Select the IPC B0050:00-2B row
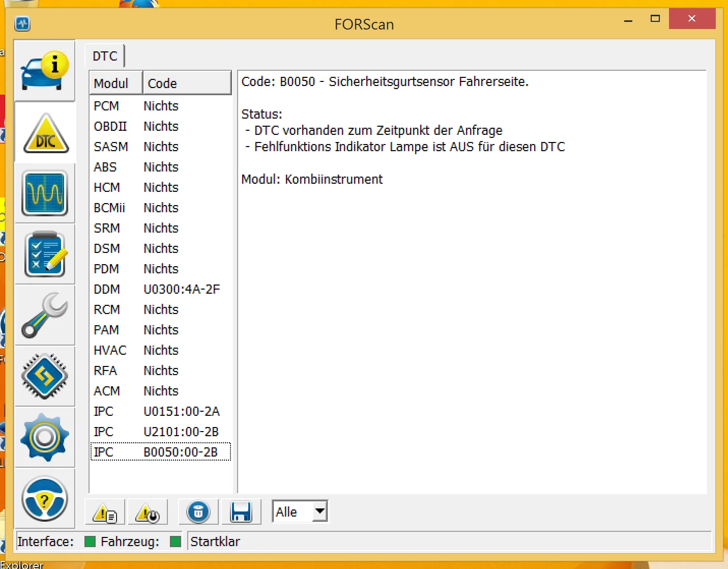The image size is (728, 569). 160,452
